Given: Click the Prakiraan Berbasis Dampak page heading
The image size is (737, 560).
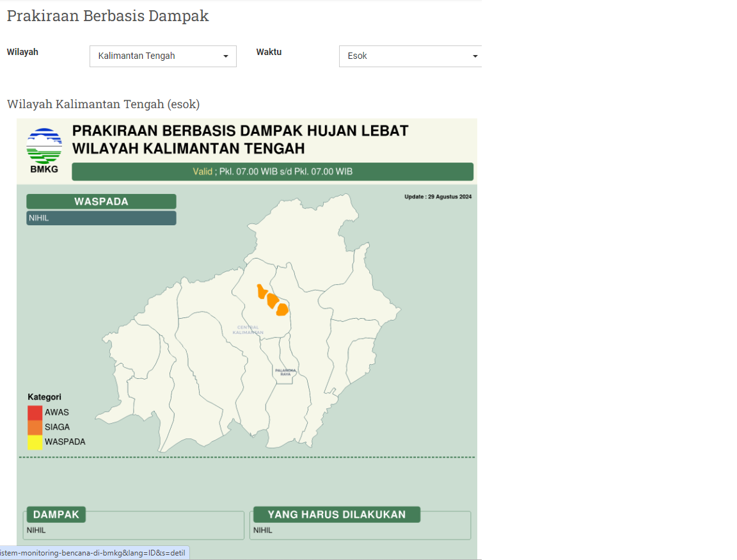Looking at the screenshot, I should (107, 15).
